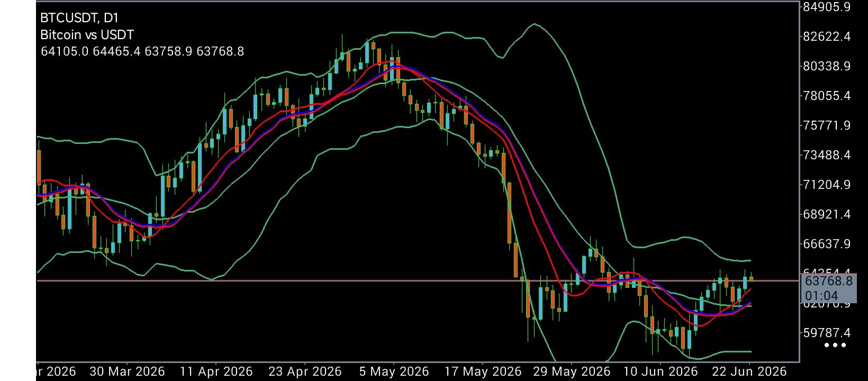
Task: Select the BTCUSDT, D1 symbol title
Action: (79, 18)
